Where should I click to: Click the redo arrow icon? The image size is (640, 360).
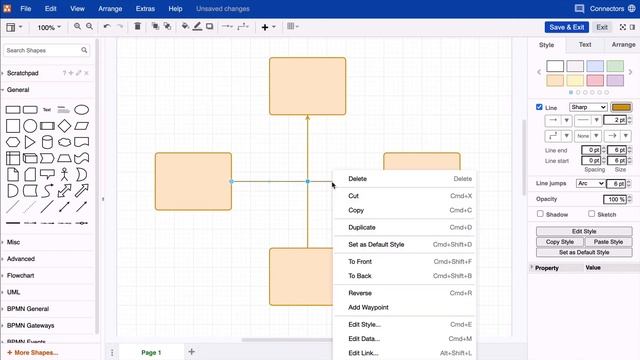[x=120, y=27]
